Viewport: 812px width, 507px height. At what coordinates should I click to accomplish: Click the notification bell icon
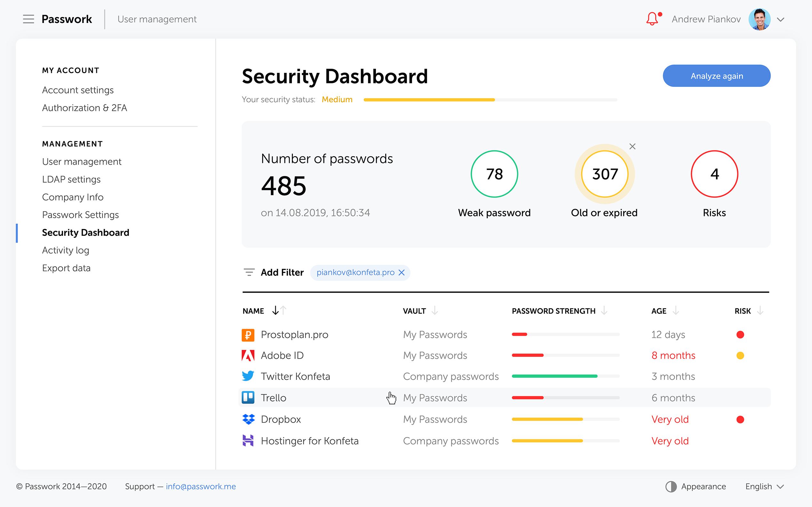click(x=652, y=19)
